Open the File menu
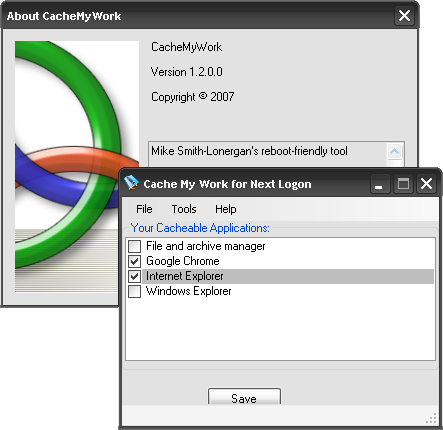This screenshot has width=443, height=430. pos(144,209)
